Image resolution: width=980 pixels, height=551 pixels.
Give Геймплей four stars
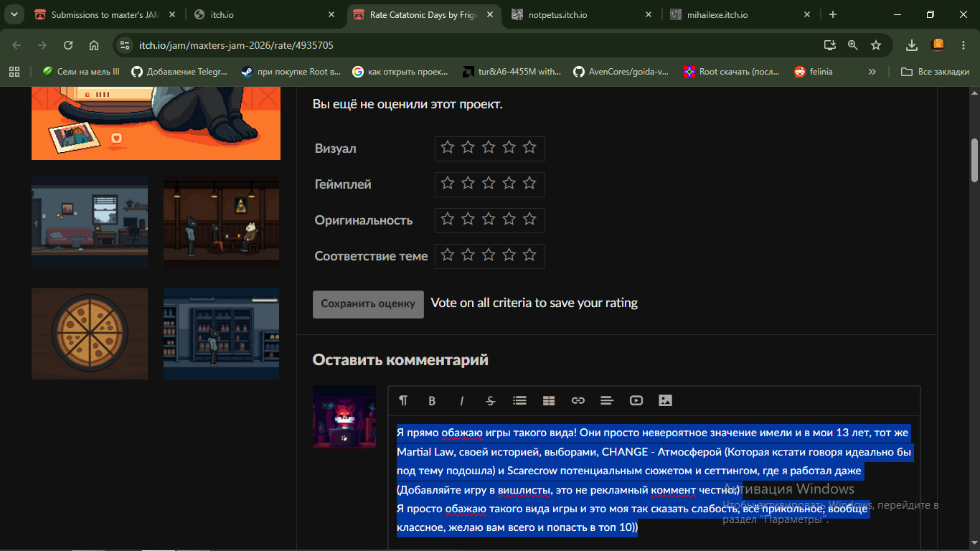point(509,183)
